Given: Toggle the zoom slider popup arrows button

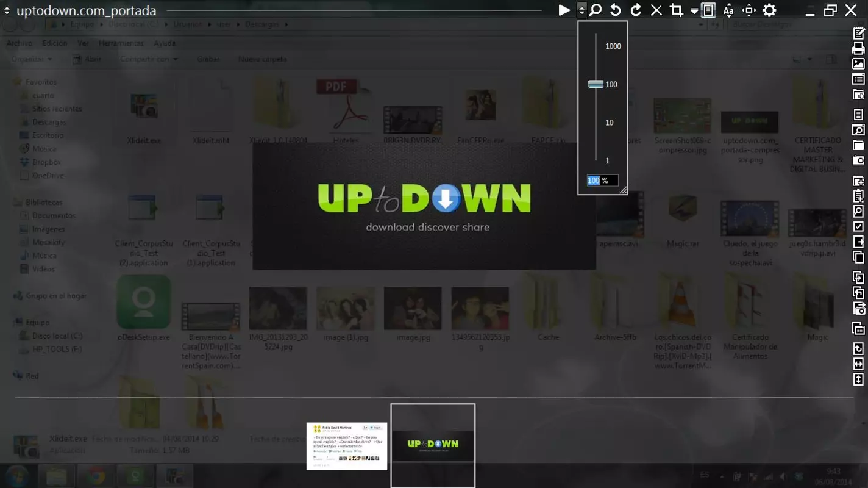Looking at the screenshot, I should point(582,10).
